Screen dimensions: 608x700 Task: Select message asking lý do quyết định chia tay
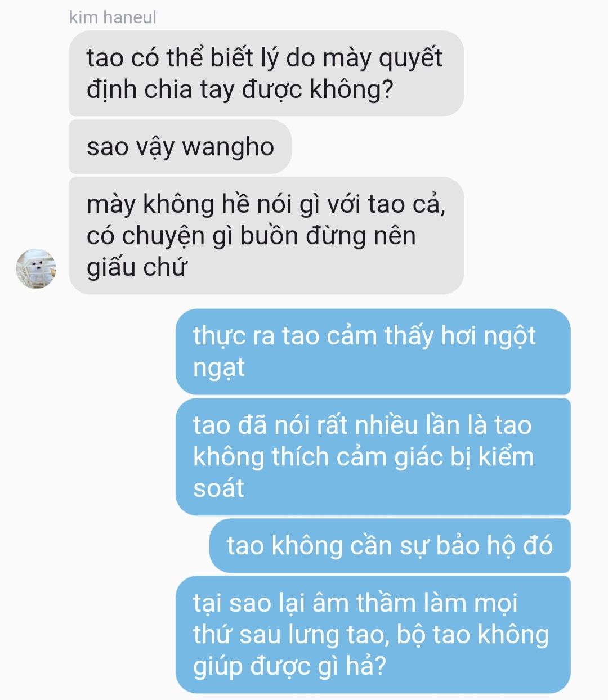(266, 73)
